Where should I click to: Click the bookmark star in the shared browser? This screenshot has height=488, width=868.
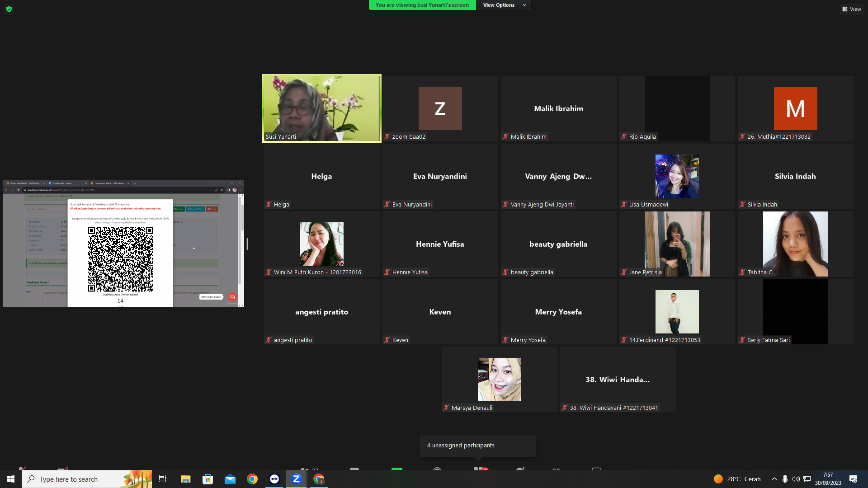(x=222, y=190)
